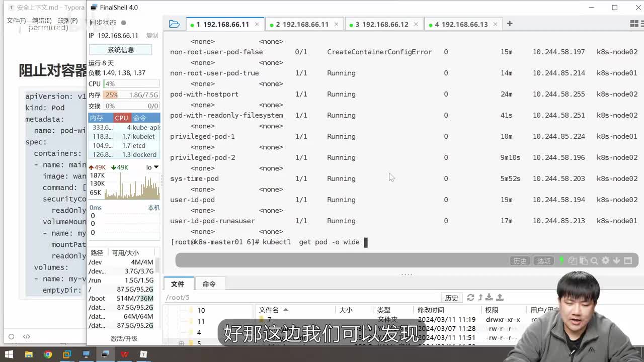Expand folder 5 in the tree
644x362 pixels.
tap(181, 343)
